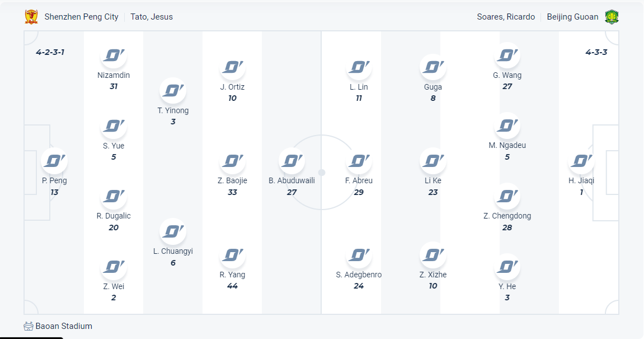644x339 pixels.
Task: Open coach Soares, Ricardo profile
Action: (506, 17)
